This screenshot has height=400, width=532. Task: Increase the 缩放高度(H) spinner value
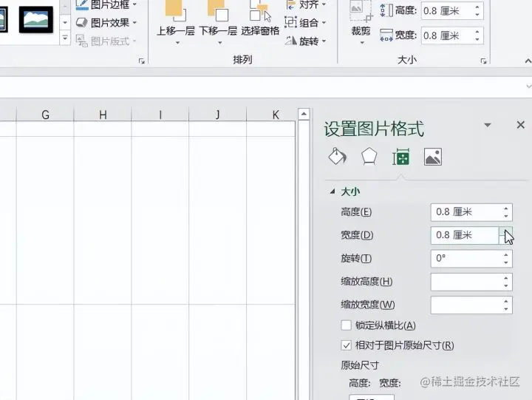(x=506, y=278)
